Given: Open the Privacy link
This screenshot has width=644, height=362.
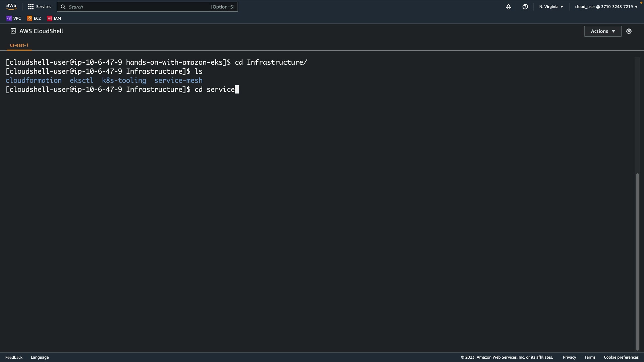Looking at the screenshot, I should pyautogui.click(x=569, y=357).
